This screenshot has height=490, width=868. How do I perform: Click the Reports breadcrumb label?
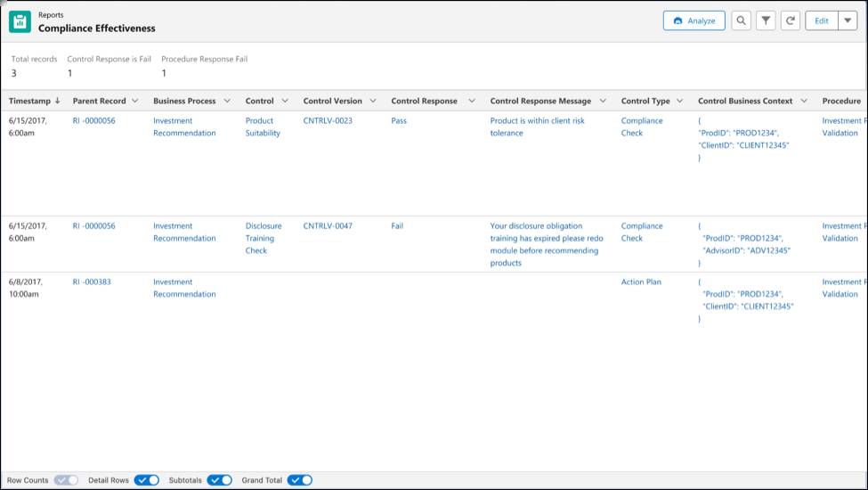pyautogui.click(x=51, y=15)
